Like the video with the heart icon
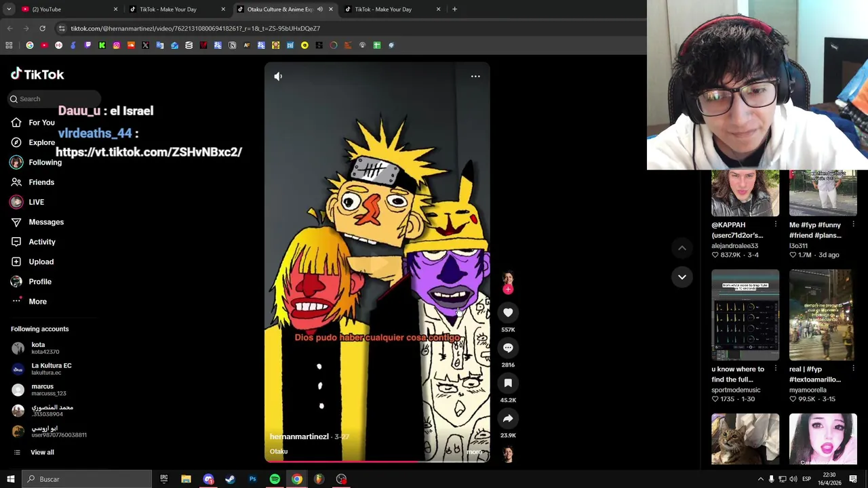 pos(508,312)
